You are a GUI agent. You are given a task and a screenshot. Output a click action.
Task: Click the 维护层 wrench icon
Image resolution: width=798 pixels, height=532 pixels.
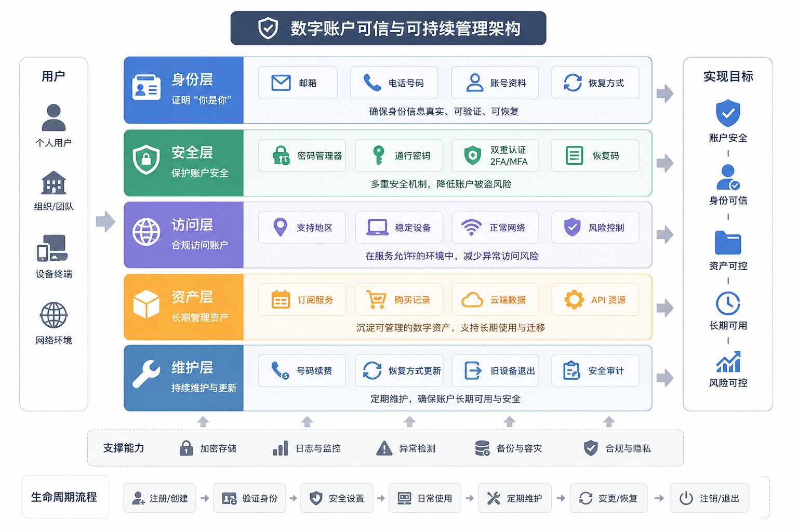[147, 374]
